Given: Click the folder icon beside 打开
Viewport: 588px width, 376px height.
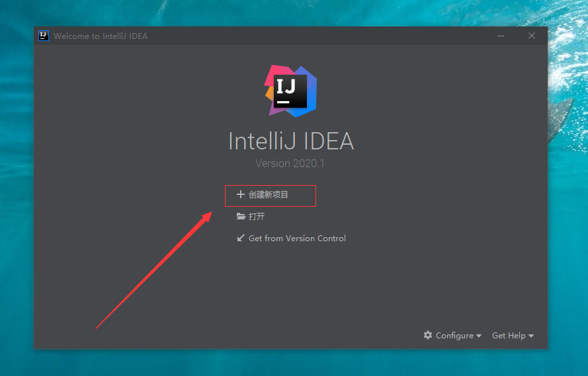Looking at the screenshot, I should [241, 216].
